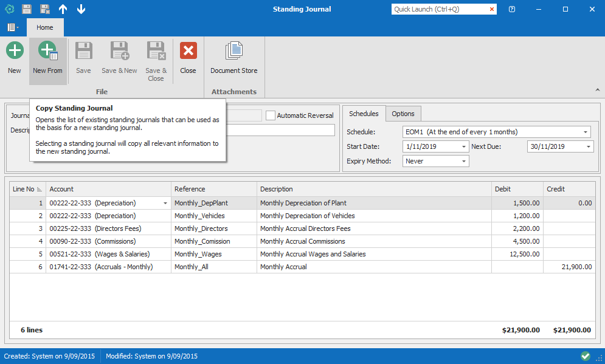Click the New From copy icon

pyautogui.click(x=47, y=51)
